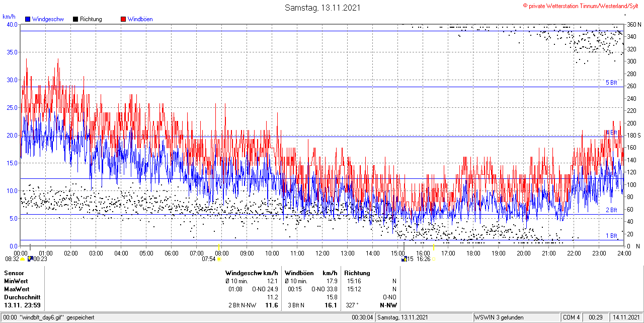Click the sunset icon after 16:26
Screen dimensions: 644x323
[434, 259]
